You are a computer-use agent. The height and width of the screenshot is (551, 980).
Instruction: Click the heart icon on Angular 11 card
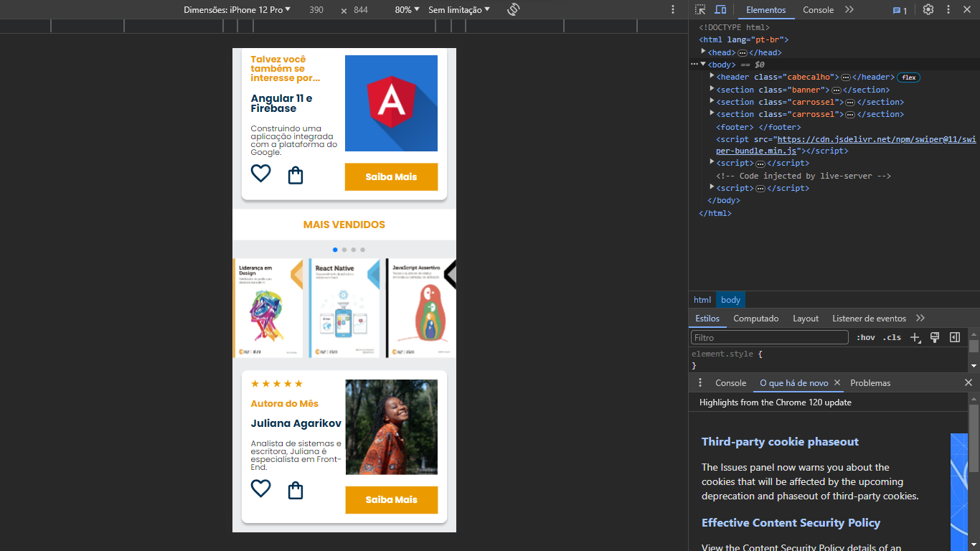260,173
